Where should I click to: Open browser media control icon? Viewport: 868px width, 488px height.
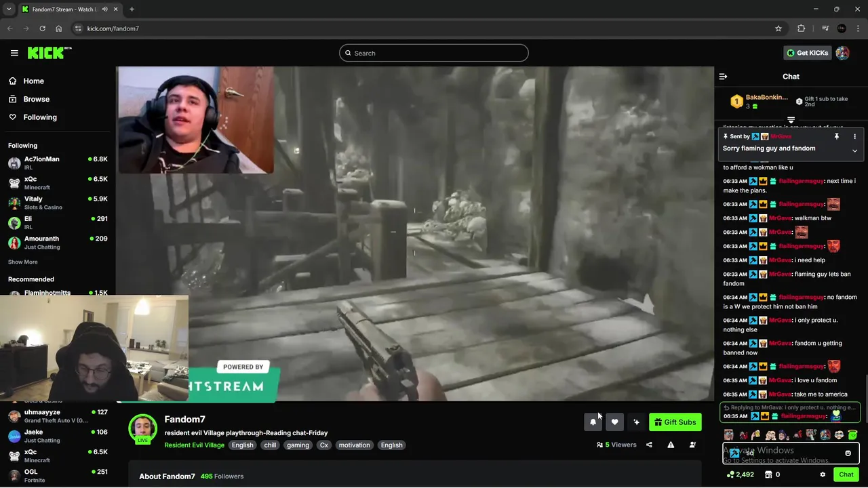point(825,28)
